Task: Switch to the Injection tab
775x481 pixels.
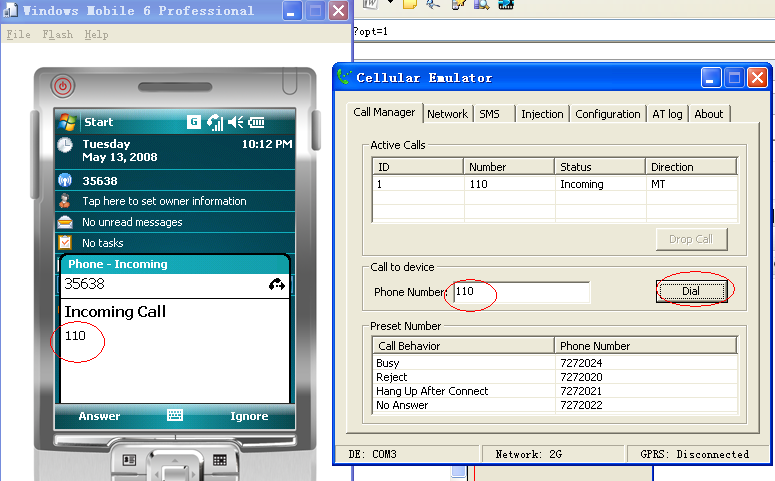Action: click(542, 114)
